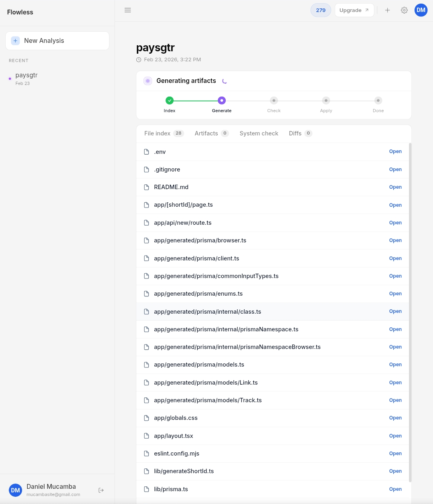
Task: View the System check tab
Action: pyautogui.click(x=259, y=133)
